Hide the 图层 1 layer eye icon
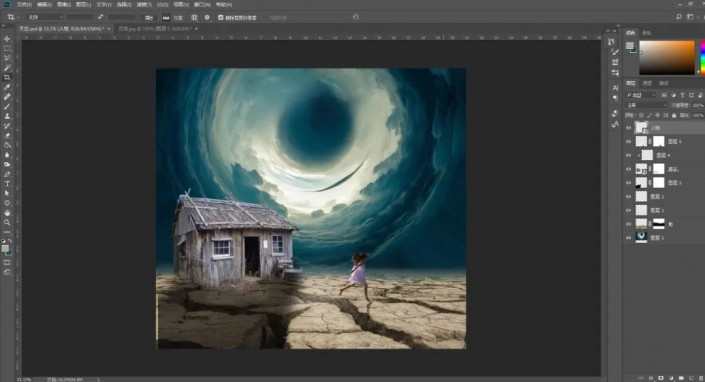 point(629,210)
